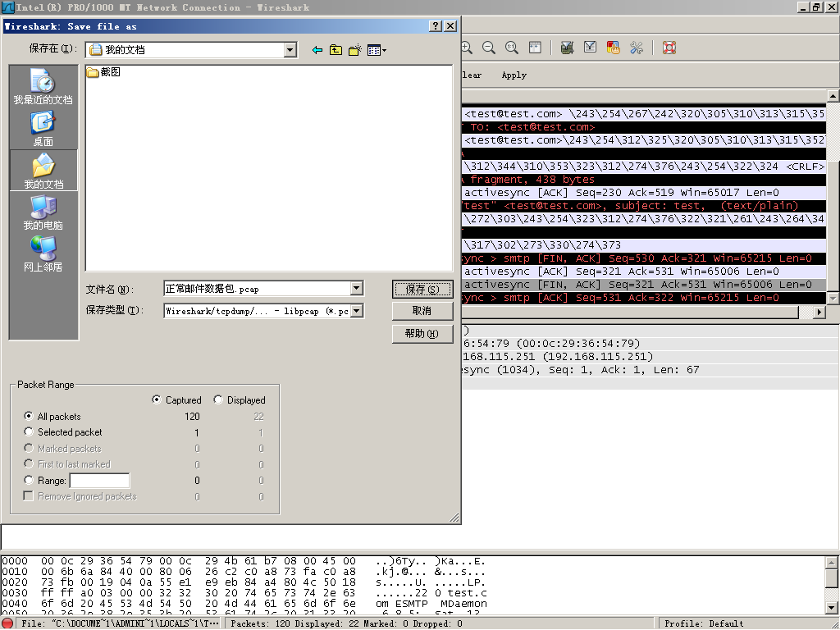Viewport: 840px width, 630px height.
Task: Click zoom in magnifier in Wireshark toolbar
Action: click(467, 48)
